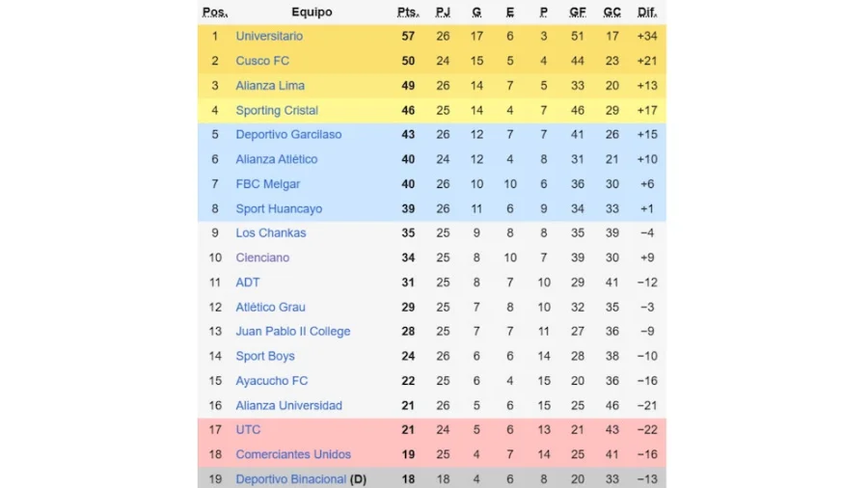
Task: Select the Sporting Cristal link
Action: tap(277, 111)
